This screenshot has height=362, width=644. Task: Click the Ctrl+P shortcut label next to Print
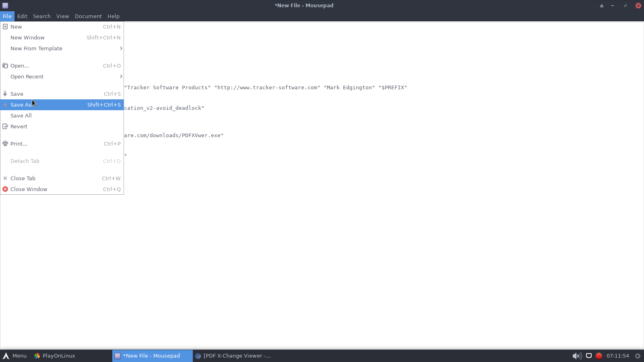click(x=112, y=144)
